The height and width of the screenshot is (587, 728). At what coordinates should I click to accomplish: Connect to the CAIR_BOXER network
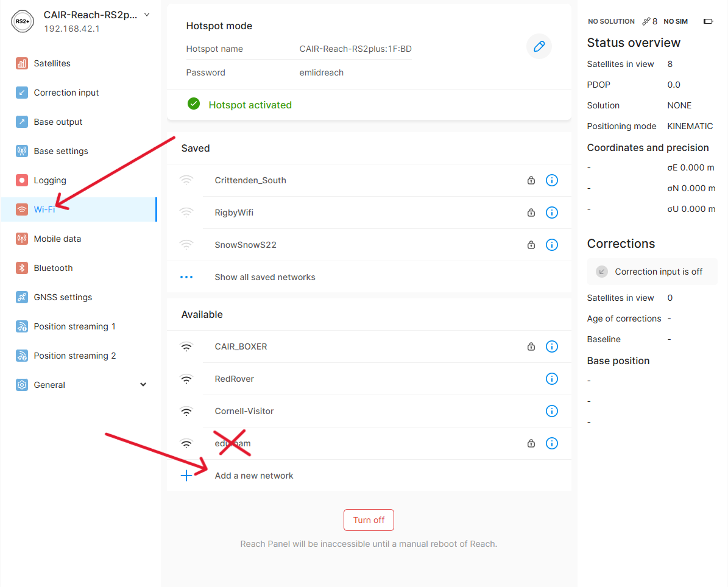point(369,346)
